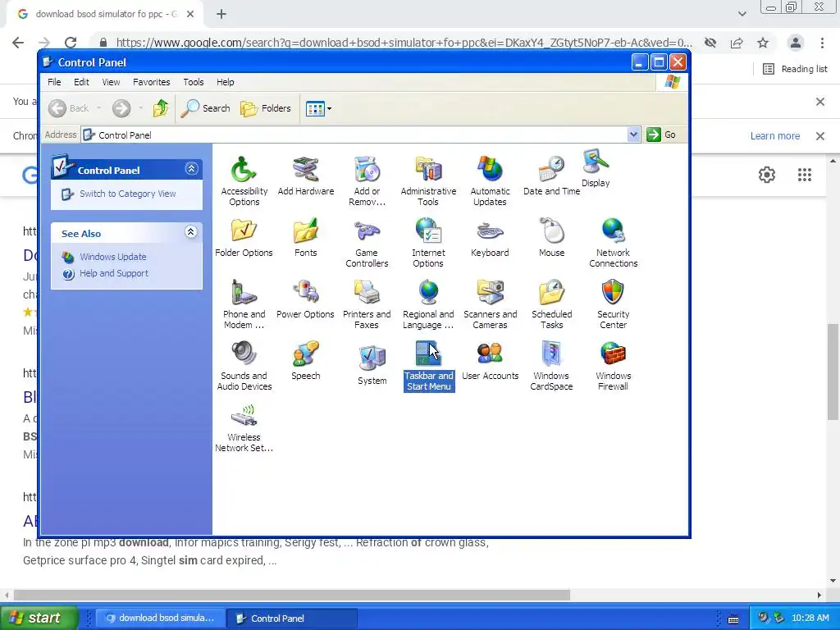Bookmark page with Chrome star icon
This screenshot has height=630, width=840.
click(763, 43)
